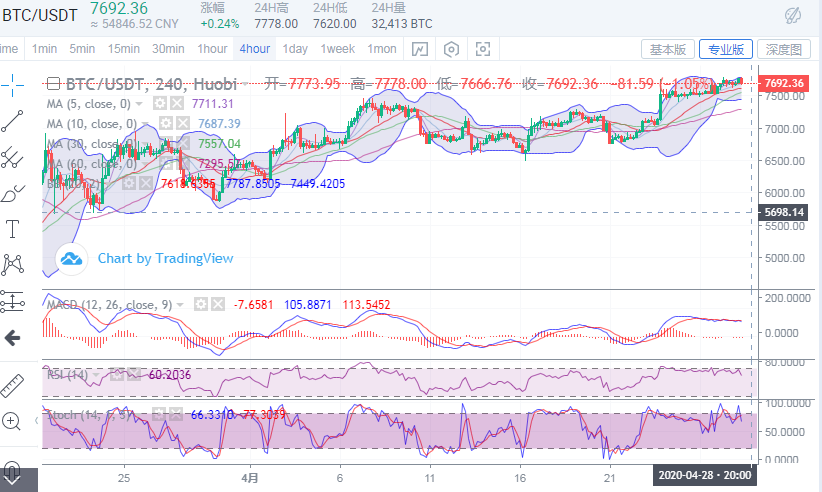Viewport: 822px width, 492px height.
Task: Open the indicators chart icon in the toolbar
Action: 419,49
